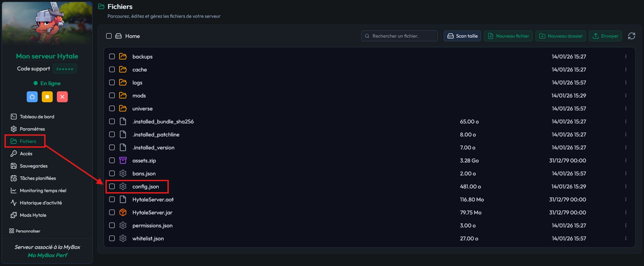This screenshot has width=644, height=266.
Task: Click the Home drive icon in breadcrumb
Action: pos(118,36)
